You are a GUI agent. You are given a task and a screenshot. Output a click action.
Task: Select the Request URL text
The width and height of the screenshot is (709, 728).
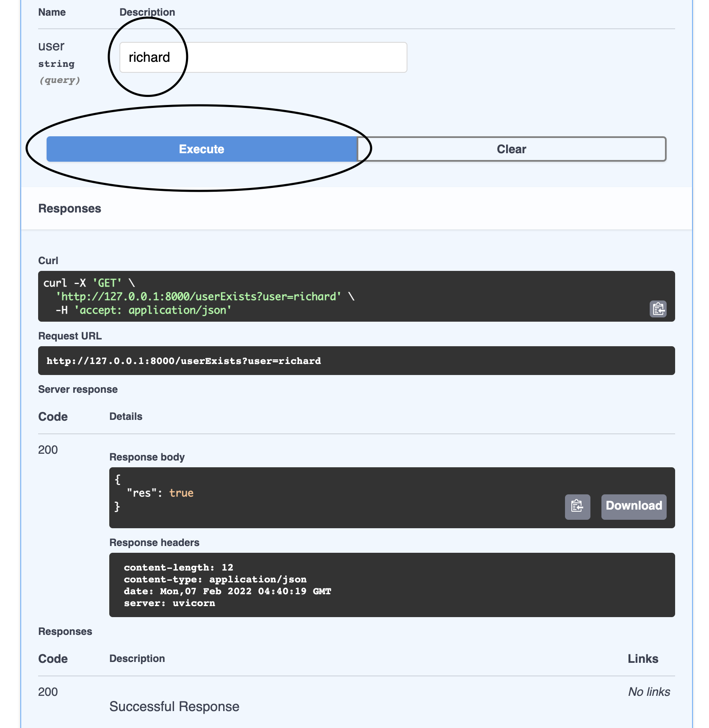click(184, 361)
